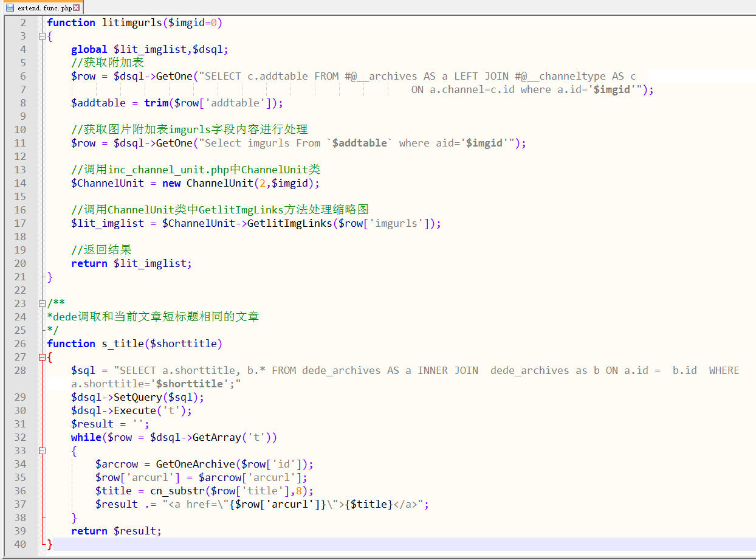This screenshot has height=560, width=756.
Task: Fold the s_title function body at line 27
Action: (42, 357)
